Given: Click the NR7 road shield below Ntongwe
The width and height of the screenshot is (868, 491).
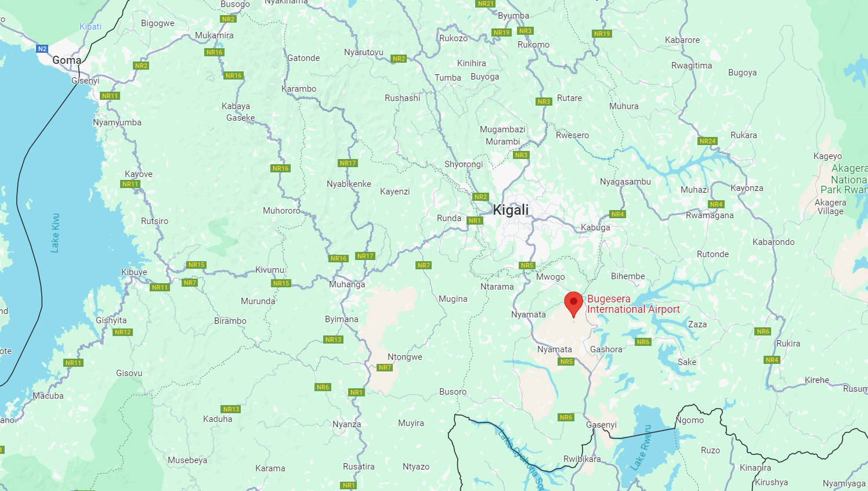Looking at the screenshot, I should 385,367.
